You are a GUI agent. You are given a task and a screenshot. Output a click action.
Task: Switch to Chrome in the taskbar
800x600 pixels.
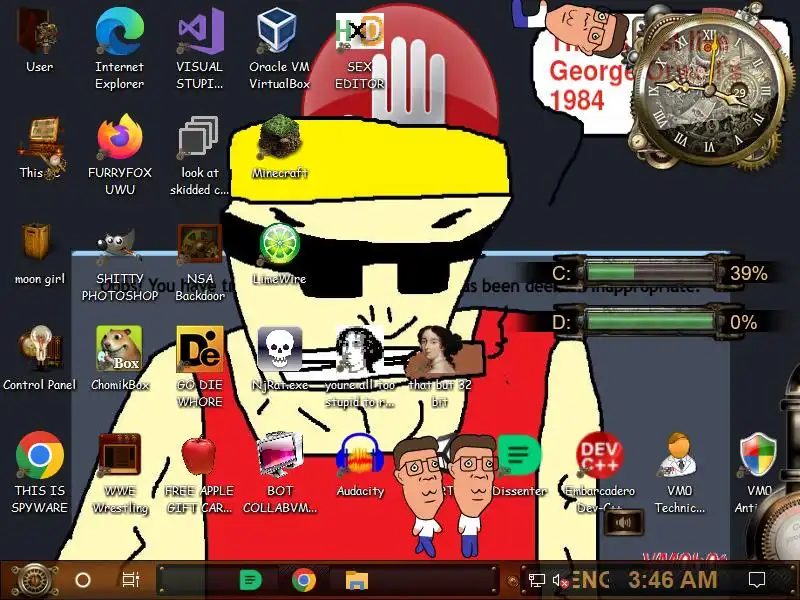[304, 580]
